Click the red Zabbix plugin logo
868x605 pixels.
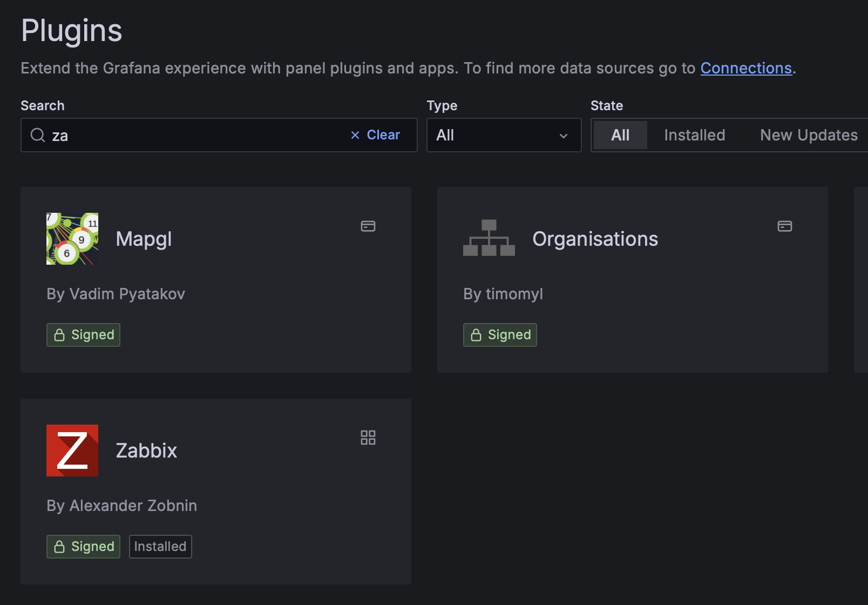72,451
